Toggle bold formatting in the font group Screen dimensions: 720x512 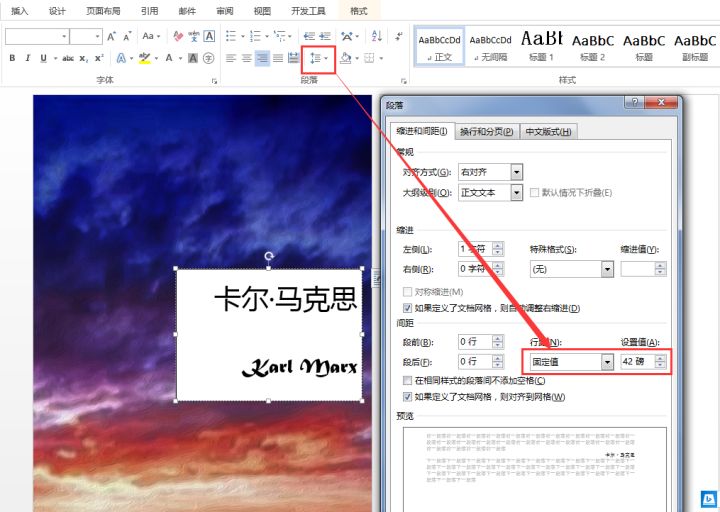[x=12, y=58]
